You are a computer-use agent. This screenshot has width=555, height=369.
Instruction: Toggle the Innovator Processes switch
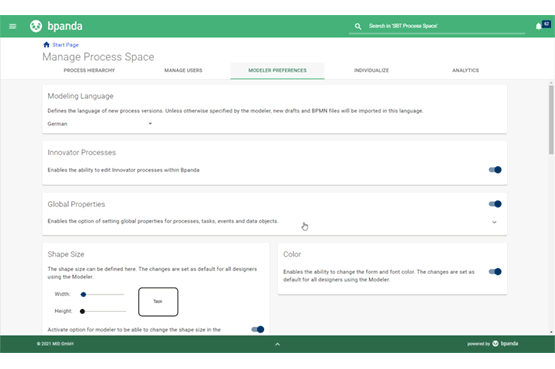495,170
